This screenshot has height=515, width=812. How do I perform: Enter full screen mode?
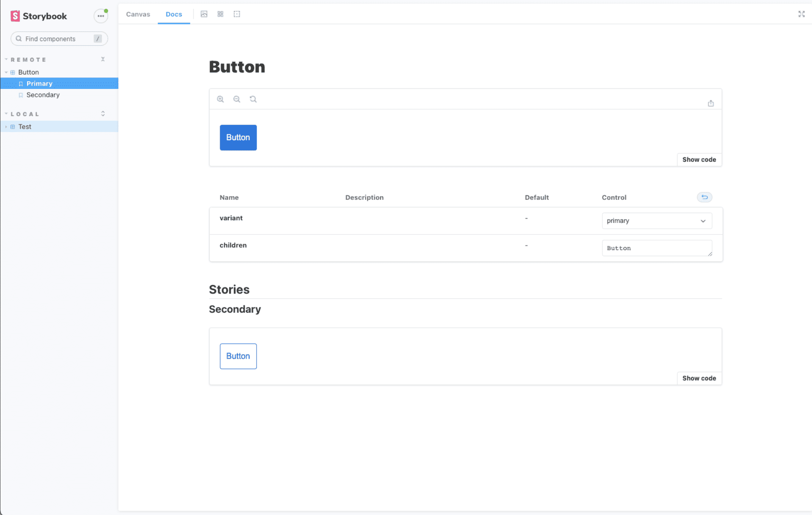tap(801, 14)
